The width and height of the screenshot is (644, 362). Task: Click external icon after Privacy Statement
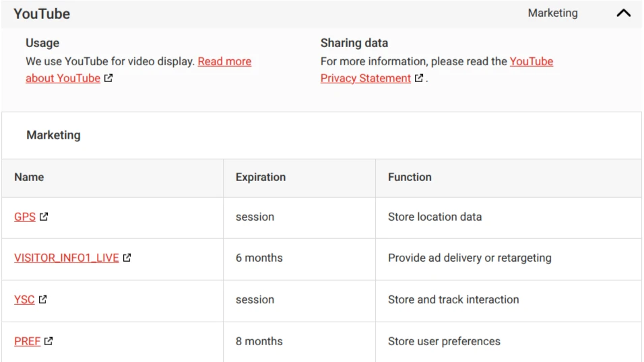click(419, 78)
